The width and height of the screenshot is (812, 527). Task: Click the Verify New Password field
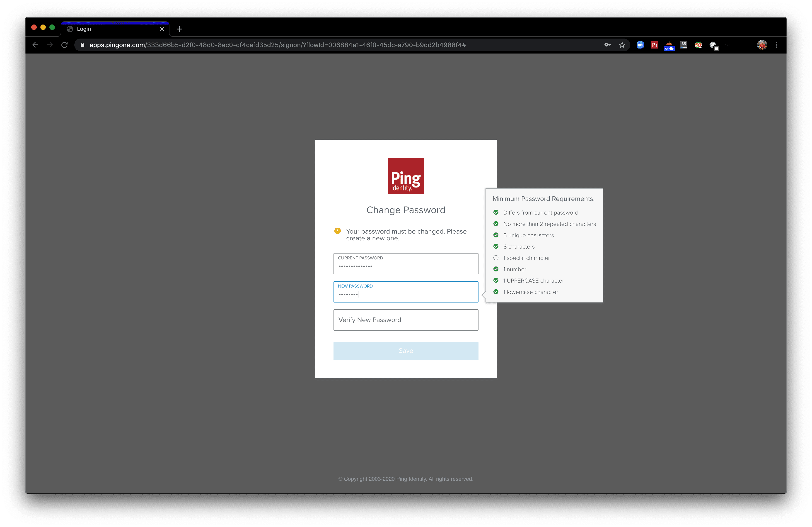[406, 320]
